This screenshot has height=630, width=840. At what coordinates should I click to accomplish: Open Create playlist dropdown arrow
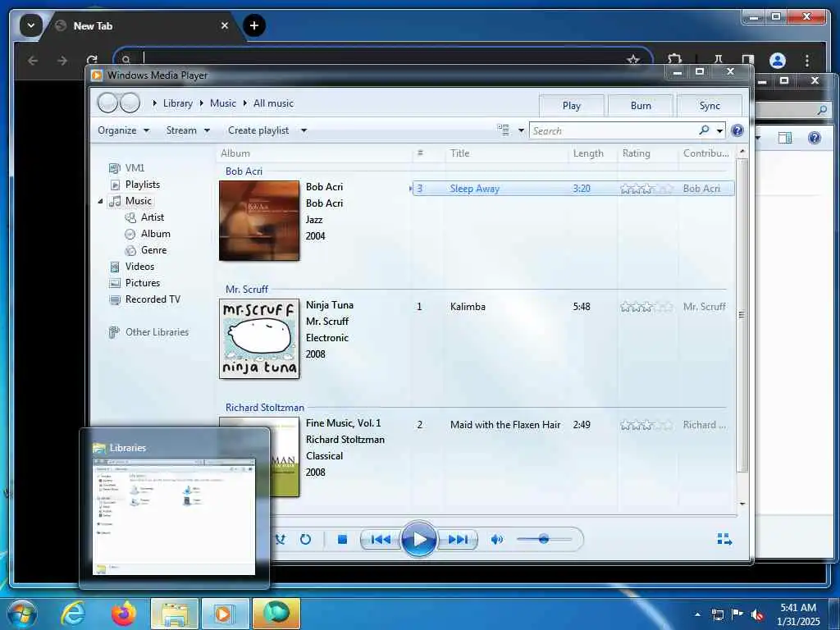(304, 130)
